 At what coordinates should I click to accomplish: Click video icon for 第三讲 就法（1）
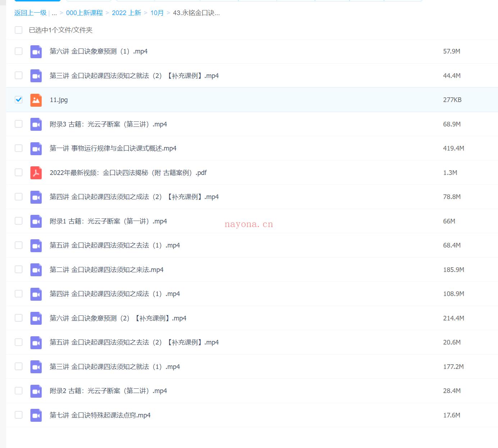[36, 367]
